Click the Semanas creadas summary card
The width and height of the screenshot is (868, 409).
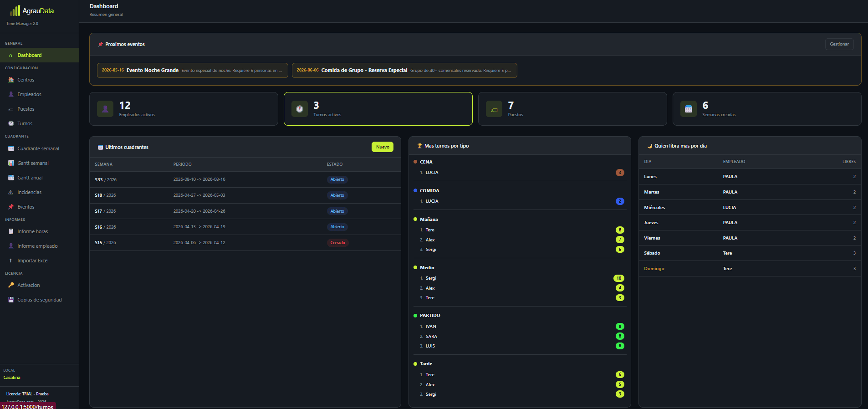(767, 109)
